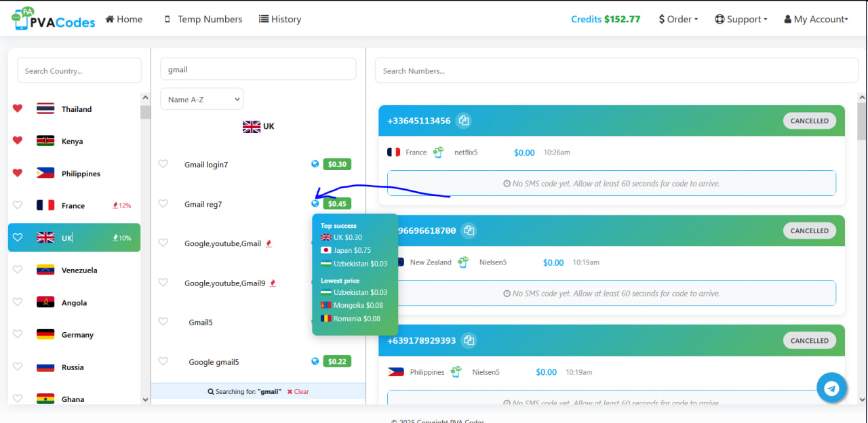Click the Russia flag in the country list
This screenshot has width=868, height=423.
point(45,367)
